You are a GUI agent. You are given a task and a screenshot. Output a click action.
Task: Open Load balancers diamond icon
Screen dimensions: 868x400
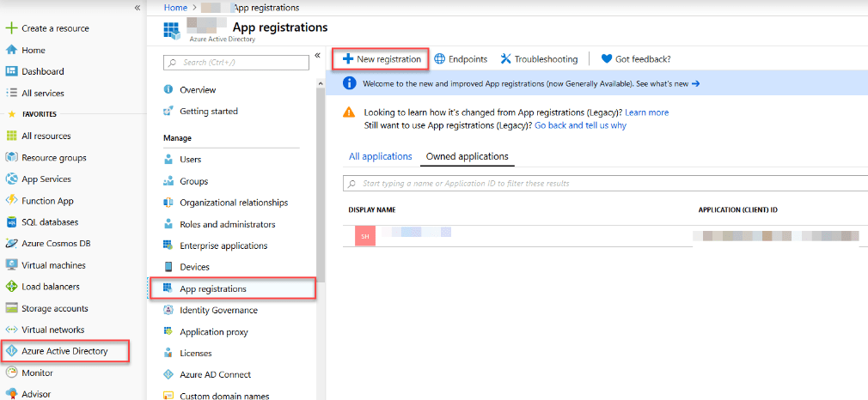[11, 287]
